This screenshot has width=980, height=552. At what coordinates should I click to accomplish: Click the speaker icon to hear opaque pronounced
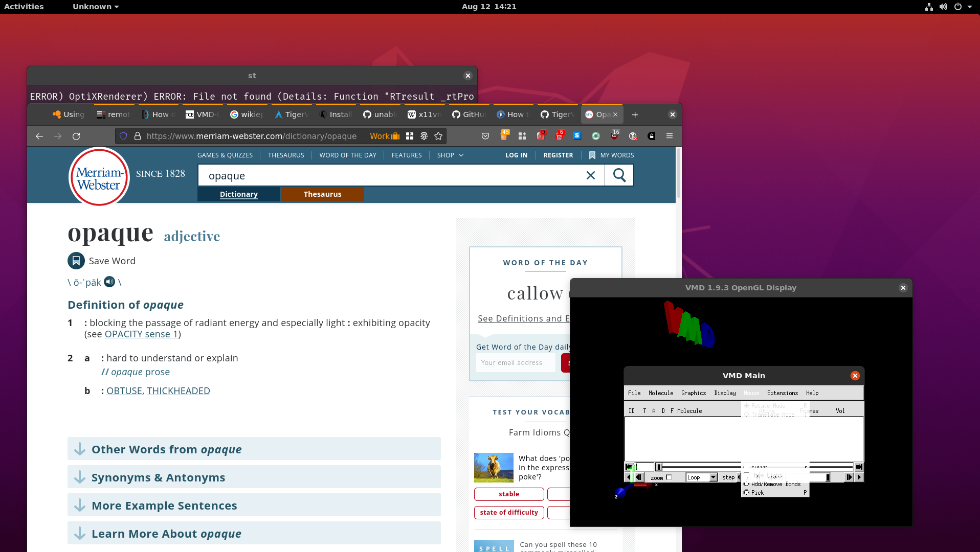click(109, 282)
